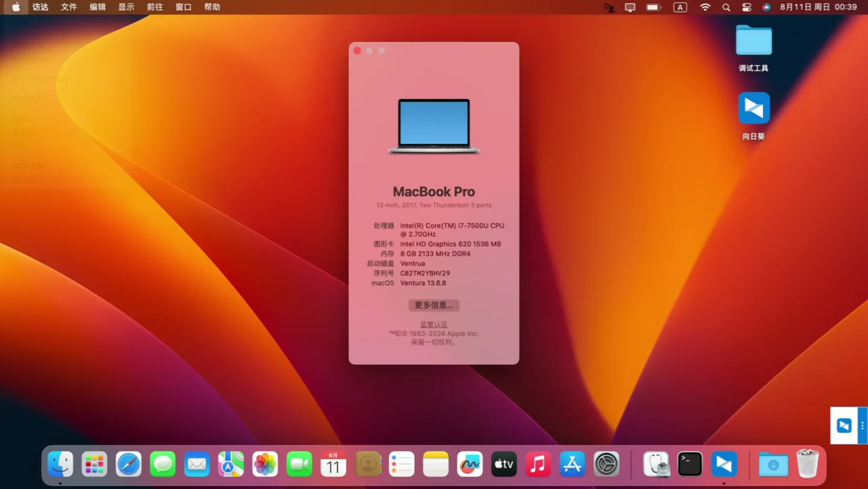Launch the 向日葵 remote app from Dock
Viewport: 868px width, 489px height.
[x=723, y=464]
